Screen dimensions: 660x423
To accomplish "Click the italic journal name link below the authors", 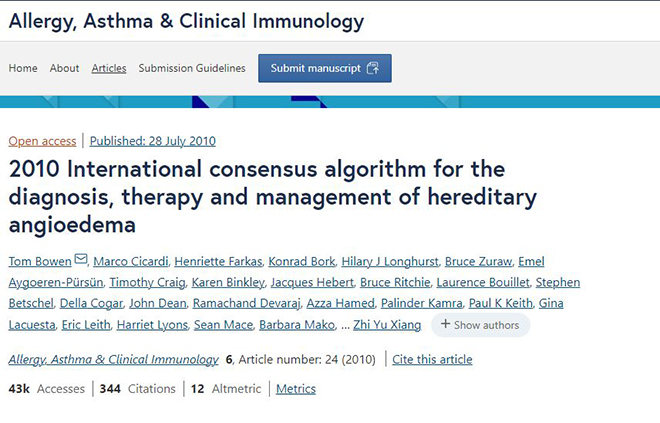I will pos(114,359).
